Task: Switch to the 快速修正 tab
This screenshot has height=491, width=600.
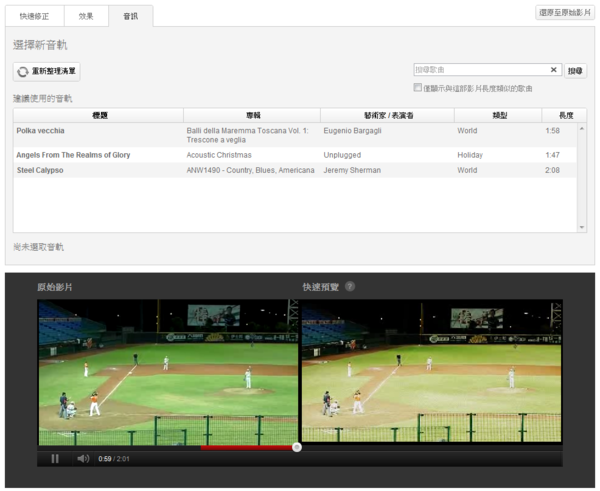Action: click(x=35, y=16)
